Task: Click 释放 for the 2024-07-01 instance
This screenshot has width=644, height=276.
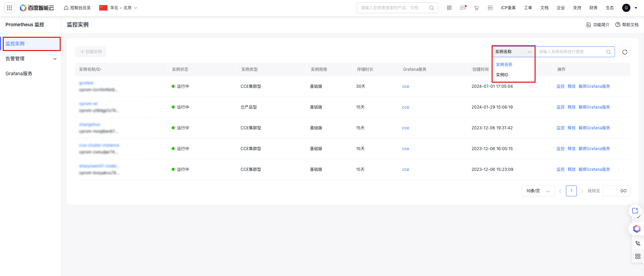Action: [571, 86]
